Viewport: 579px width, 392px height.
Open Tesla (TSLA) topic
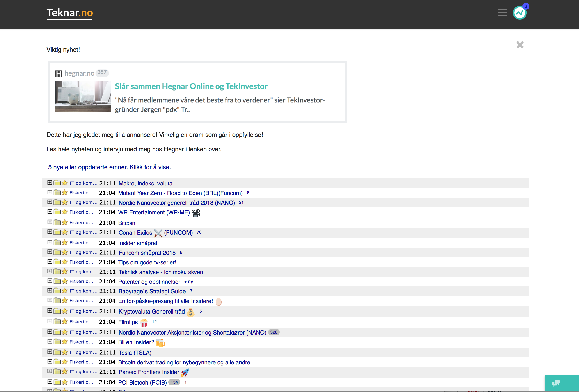(x=135, y=353)
